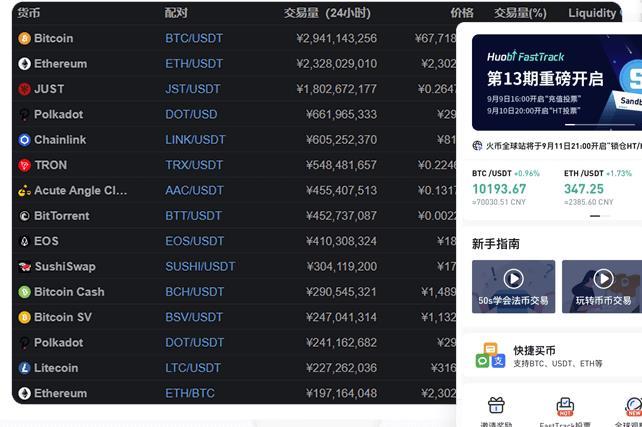Image resolution: width=642 pixels, height=427 pixels.
Task: Open the BTT/USDT pair link
Action: (x=193, y=216)
